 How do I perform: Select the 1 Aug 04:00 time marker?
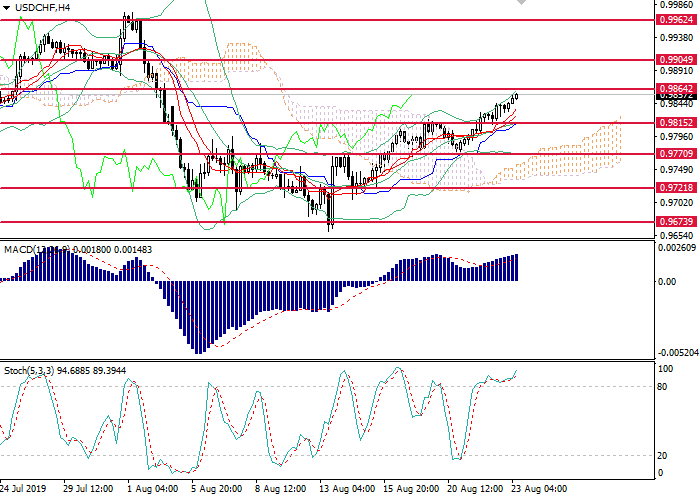tap(155, 489)
